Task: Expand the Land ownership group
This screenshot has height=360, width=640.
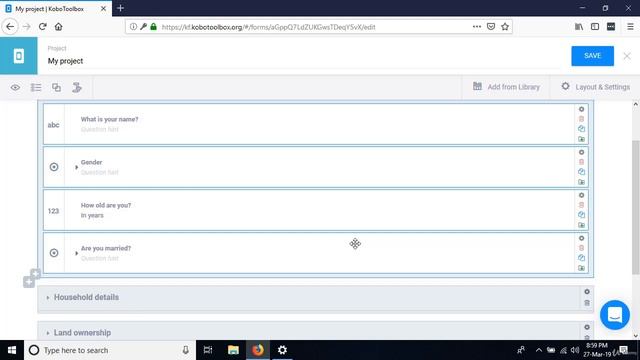Action: click(x=48, y=333)
